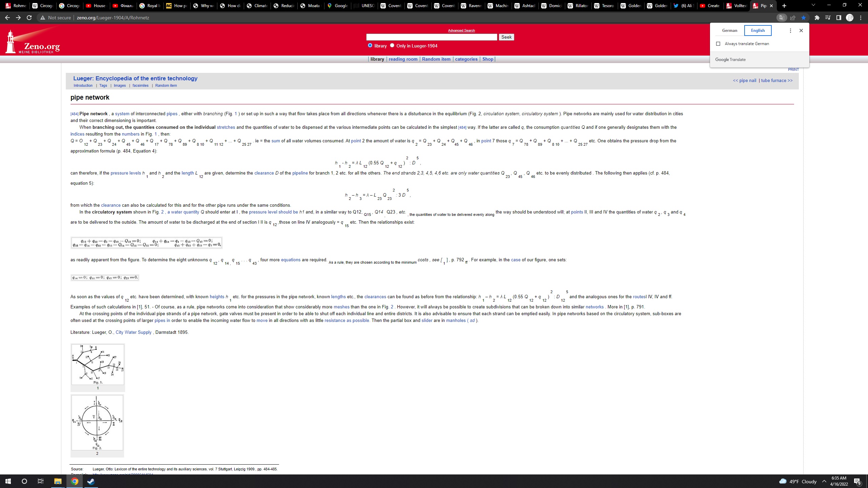Open translate options three-dot menu
868x488 pixels.
tap(790, 30)
